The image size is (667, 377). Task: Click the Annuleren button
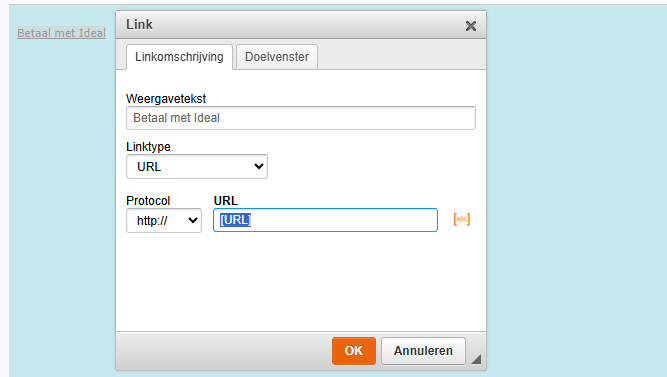[x=423, y=351]
